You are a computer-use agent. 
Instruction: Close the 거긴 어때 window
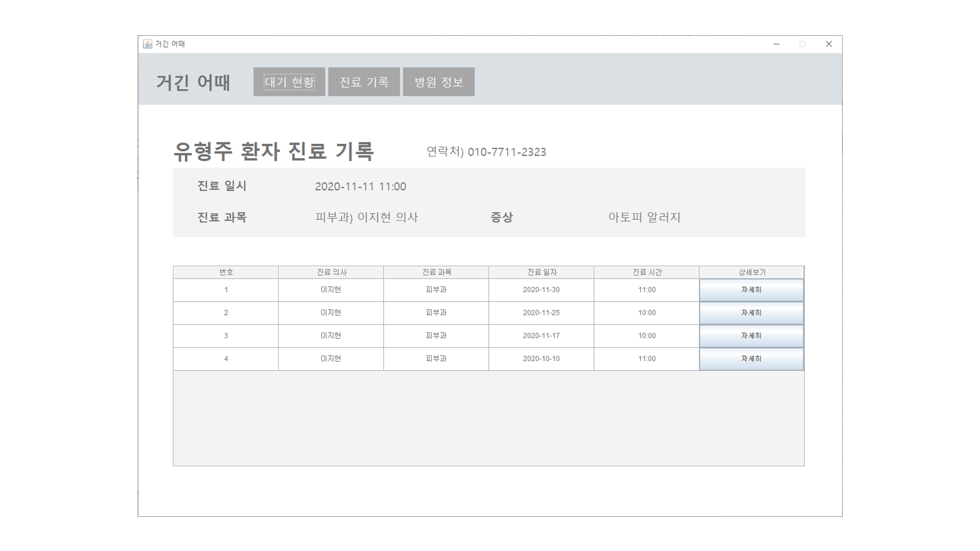click(828, 44)
